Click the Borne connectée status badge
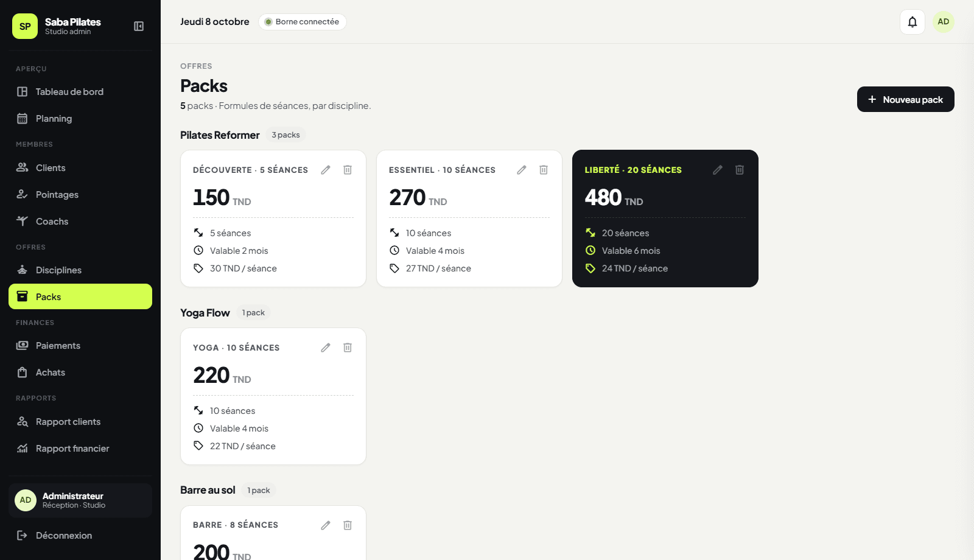Screen dimensions: 974x560 tap(303, 22)
